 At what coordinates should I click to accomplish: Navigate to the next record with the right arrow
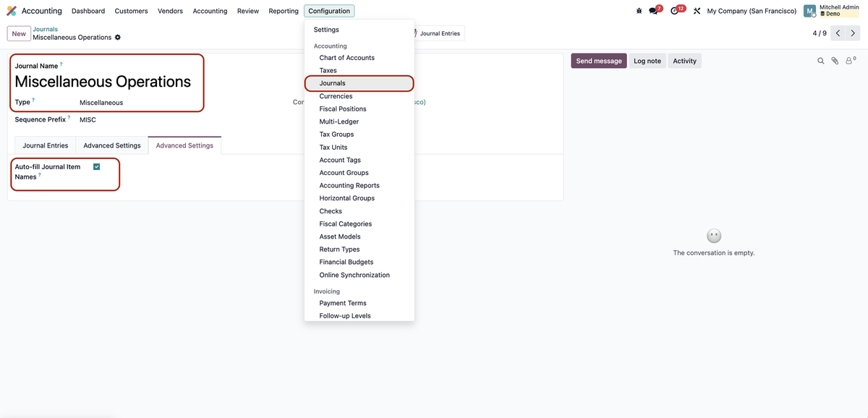pos(853,33)
